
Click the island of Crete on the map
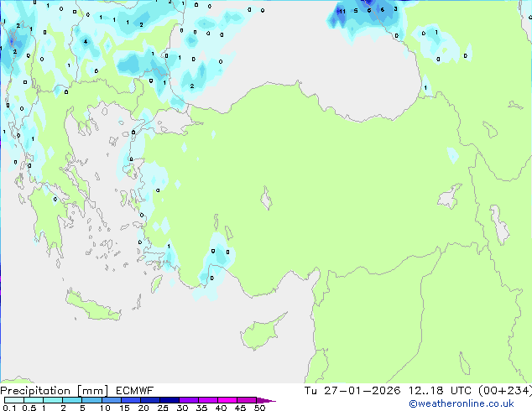tap(93, 306)
